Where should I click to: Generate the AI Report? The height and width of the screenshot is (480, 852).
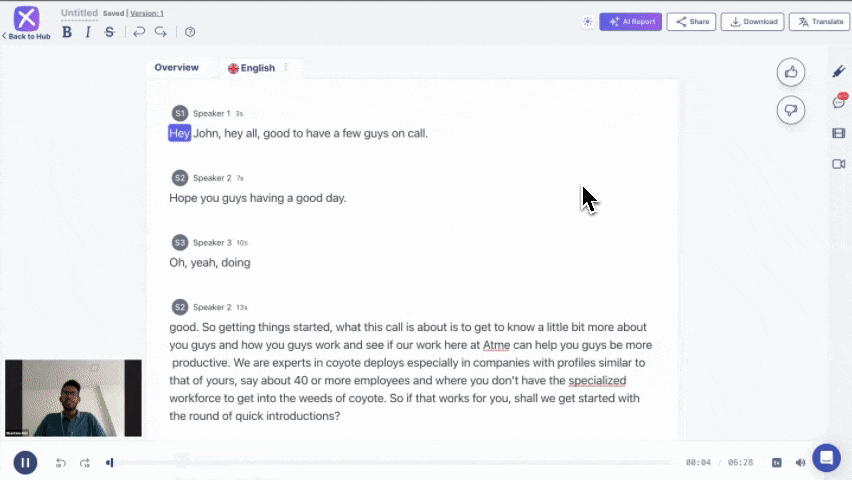tap(630, 22)
